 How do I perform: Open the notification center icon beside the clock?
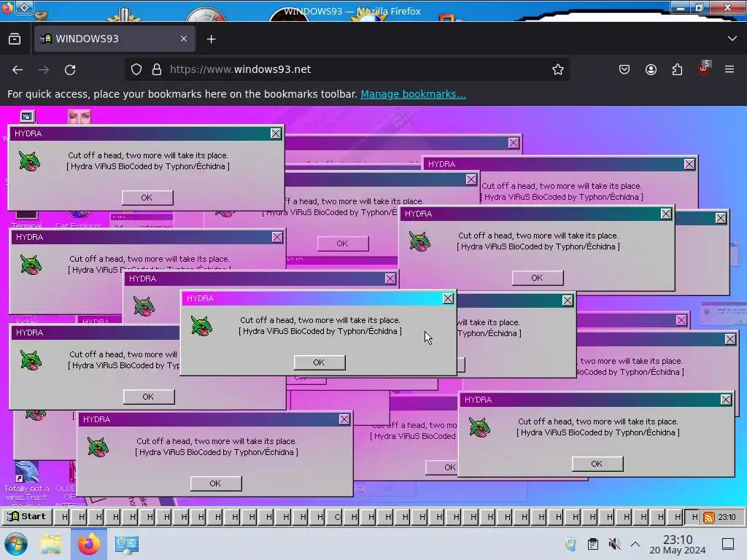pyautogui.click(x=728, y=544)
